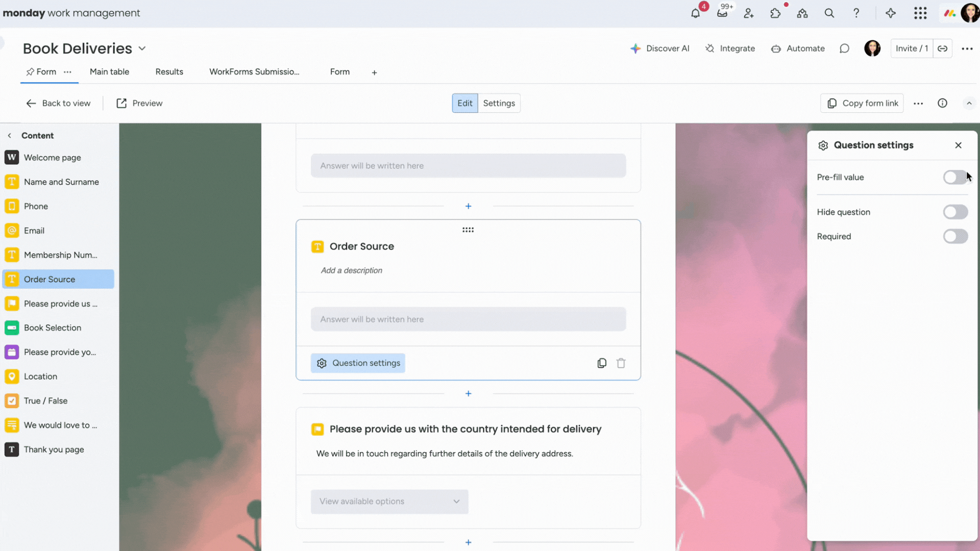Click the drag handle on Order Source card
This screenshot has height=551, width=980.
pyautogui.click(x=468, y=230)
